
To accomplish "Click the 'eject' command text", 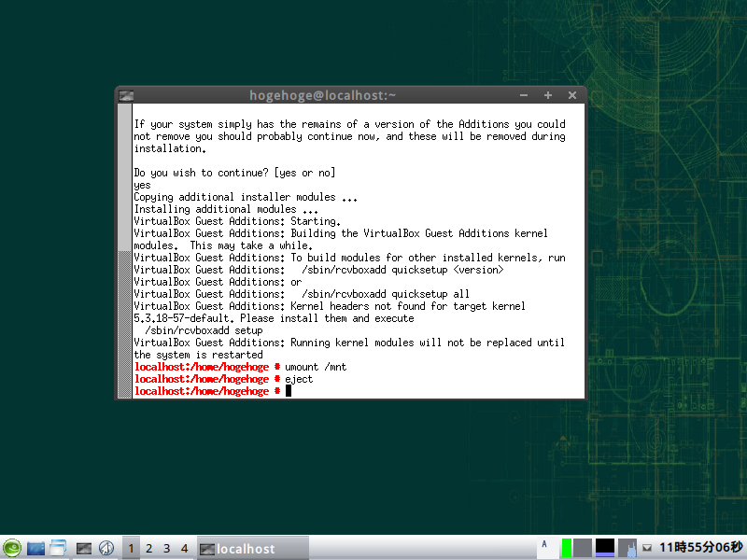I will click(299, 380).
